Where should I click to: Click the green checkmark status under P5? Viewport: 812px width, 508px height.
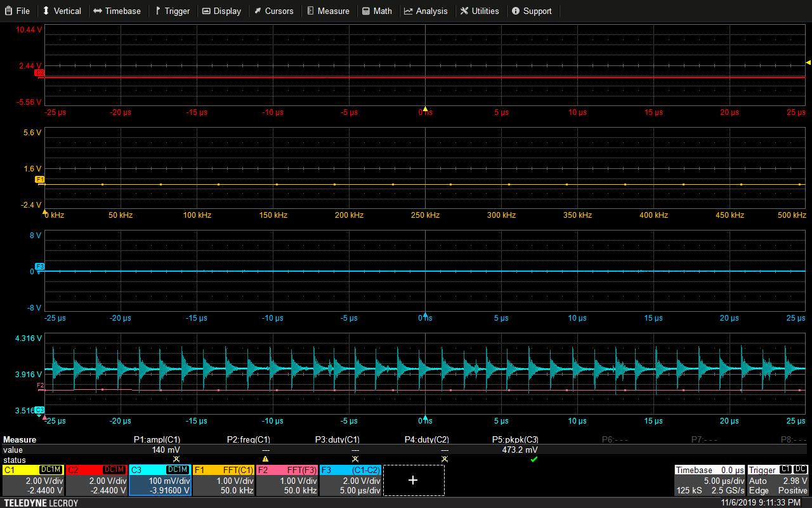pyautogui.click(x=534, y=459)
